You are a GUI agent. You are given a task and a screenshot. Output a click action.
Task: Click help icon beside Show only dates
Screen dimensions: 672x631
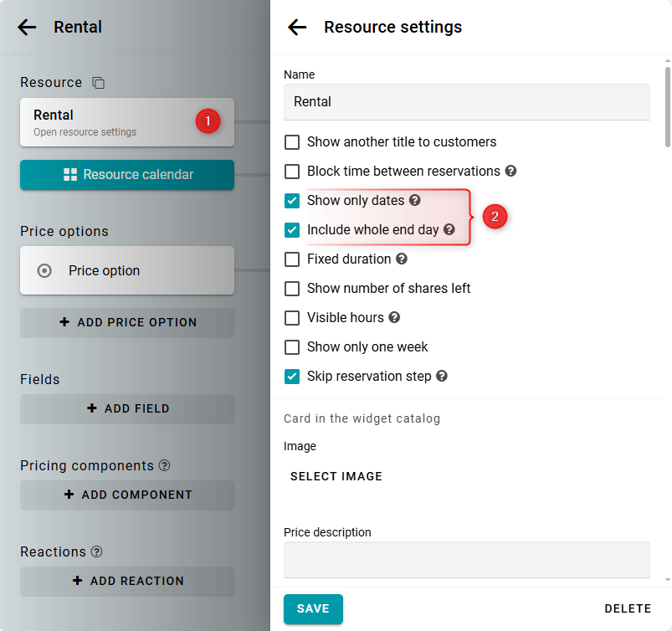pos(414,201)
